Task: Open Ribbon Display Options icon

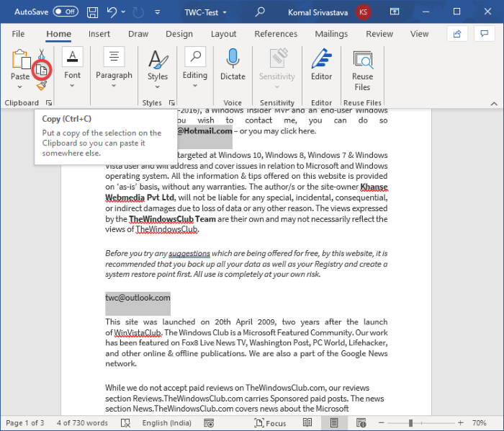Action: coord(395,12)
